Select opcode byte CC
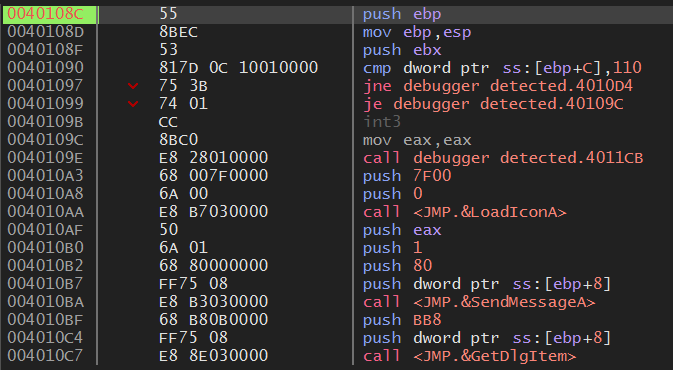This screenshot has width=673, height=370. click(168, 122)
